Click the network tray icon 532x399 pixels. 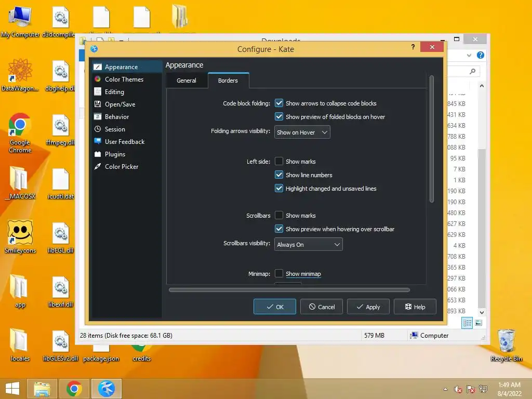pos(483,390)
